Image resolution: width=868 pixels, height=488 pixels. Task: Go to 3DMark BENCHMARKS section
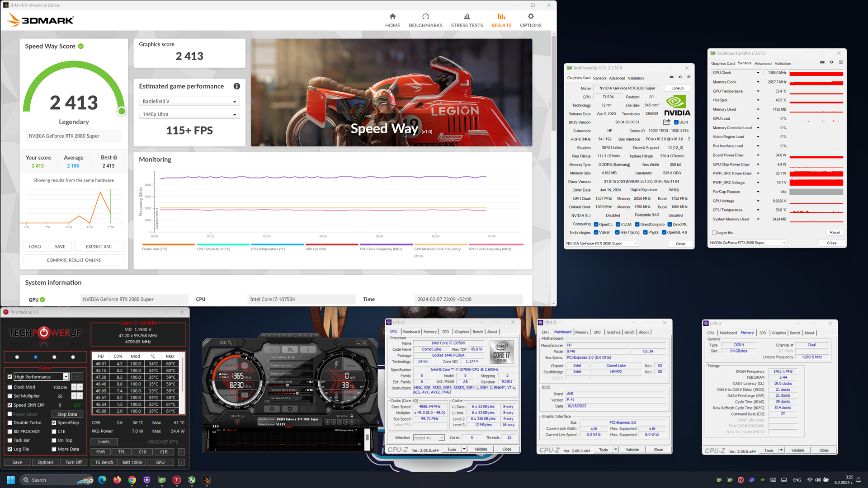425,20
